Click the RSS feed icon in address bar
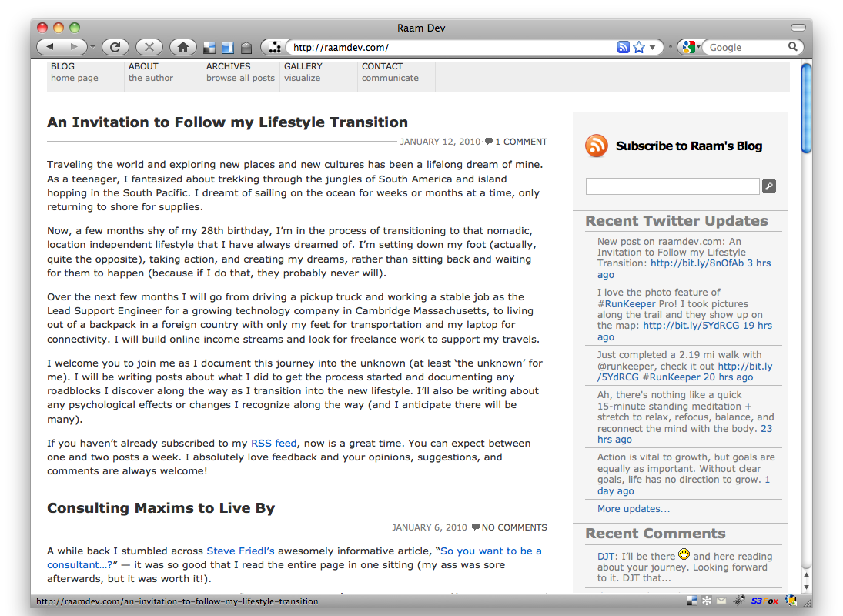This screenshot has height=616, width=843. coord(624,47)
